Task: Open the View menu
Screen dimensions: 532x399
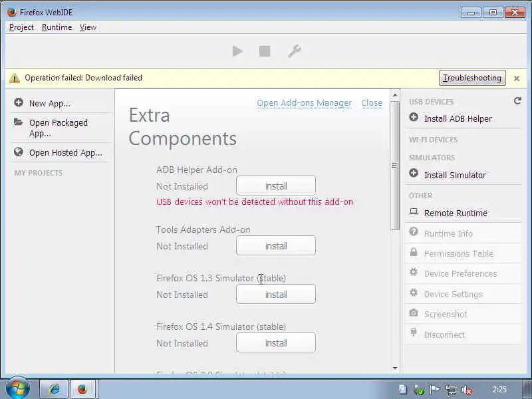Action: coord(88,27)
